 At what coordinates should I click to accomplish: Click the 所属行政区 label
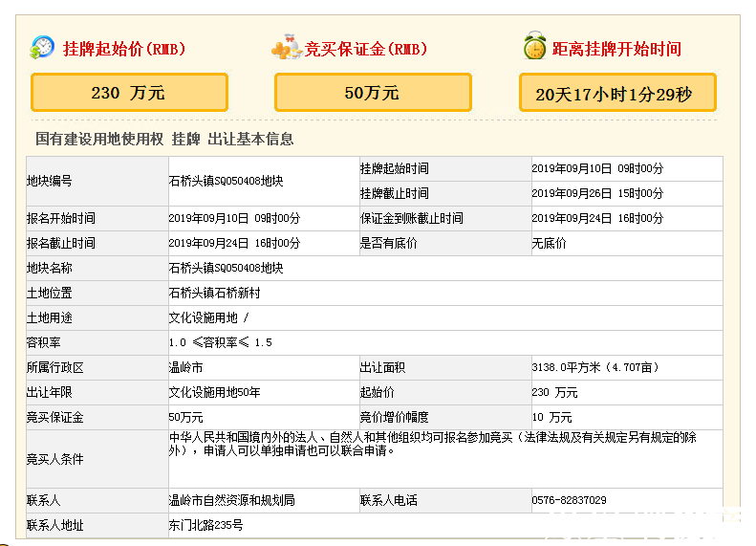coord(55,367)
